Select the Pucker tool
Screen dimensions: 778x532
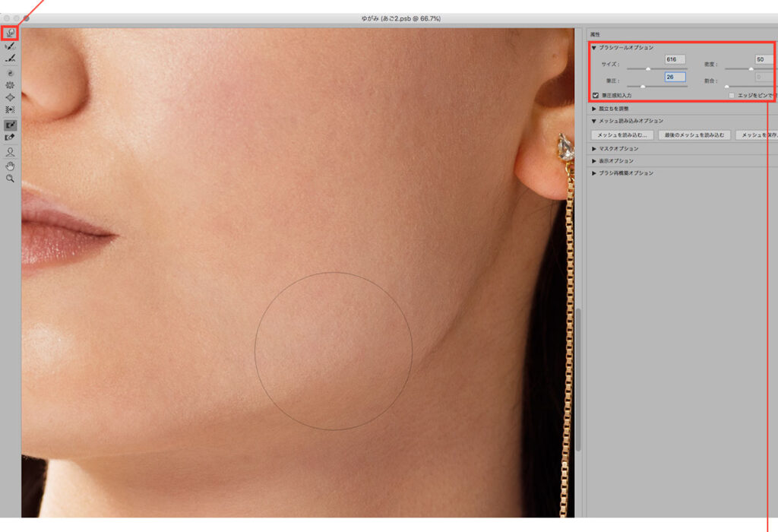(x=10, y=85)
